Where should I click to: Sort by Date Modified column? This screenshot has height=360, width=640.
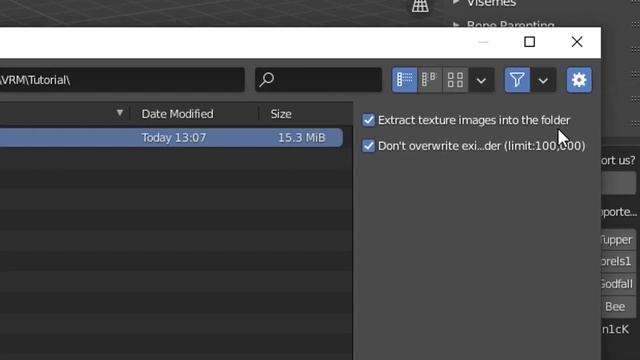tap(177, 114)
